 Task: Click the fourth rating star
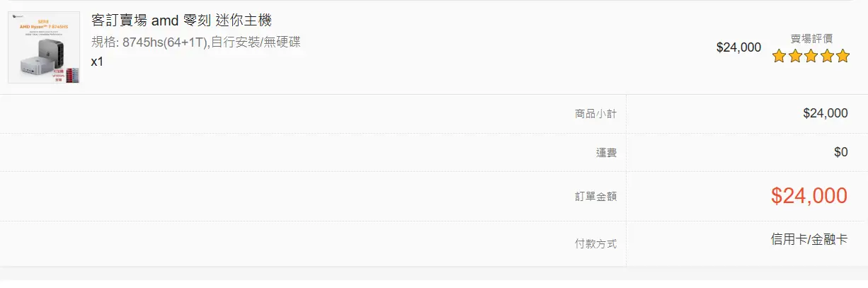(826, 56)
